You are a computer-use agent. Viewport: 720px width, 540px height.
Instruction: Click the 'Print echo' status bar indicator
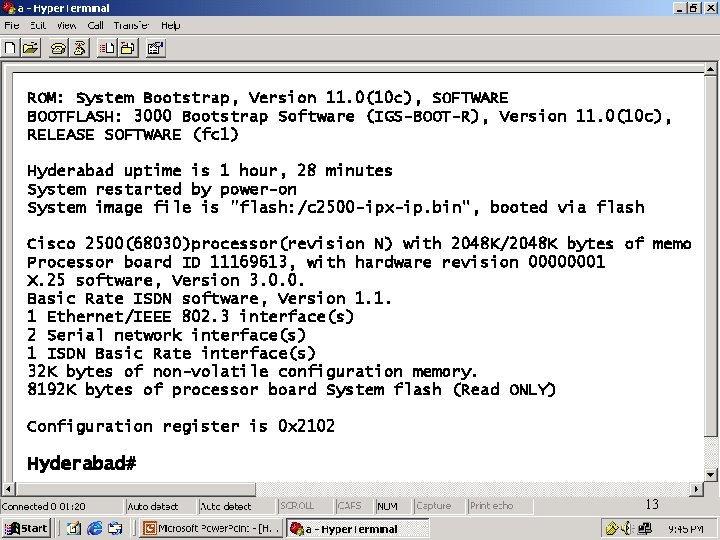(500, 506)
